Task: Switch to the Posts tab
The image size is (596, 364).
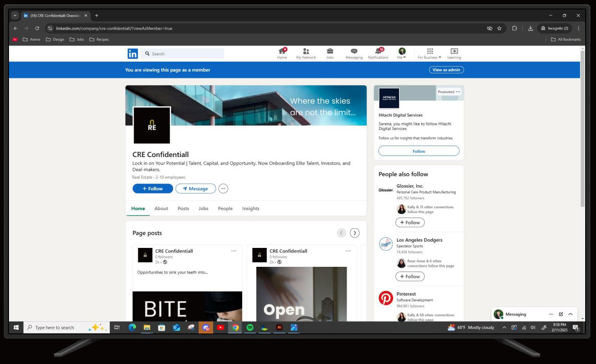Action: coord(183,208)
